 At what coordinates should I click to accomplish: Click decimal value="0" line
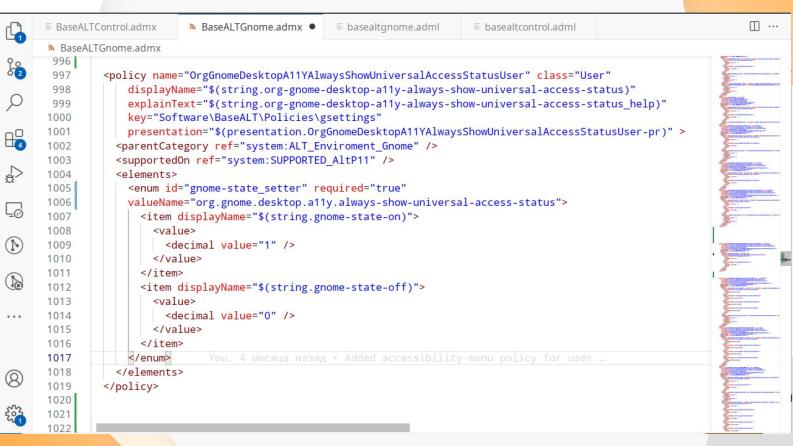click(230, 316)
